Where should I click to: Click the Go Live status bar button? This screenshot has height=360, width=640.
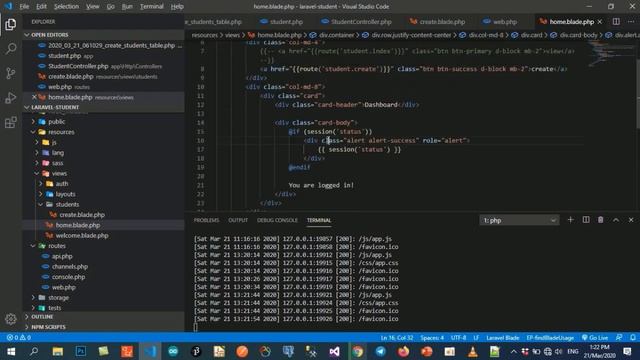[595, 338]
